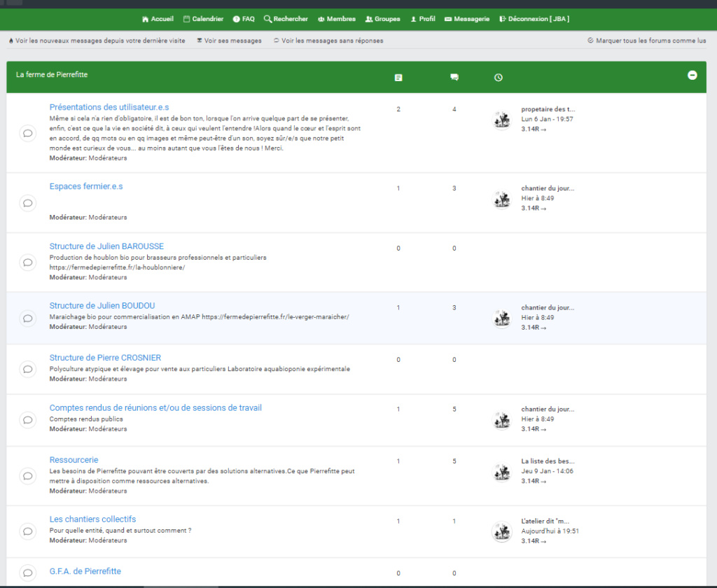Screen dimensions: 717x588
Task: Open G.F.A. de Pierrefitte forum
Action: [85, 571]
